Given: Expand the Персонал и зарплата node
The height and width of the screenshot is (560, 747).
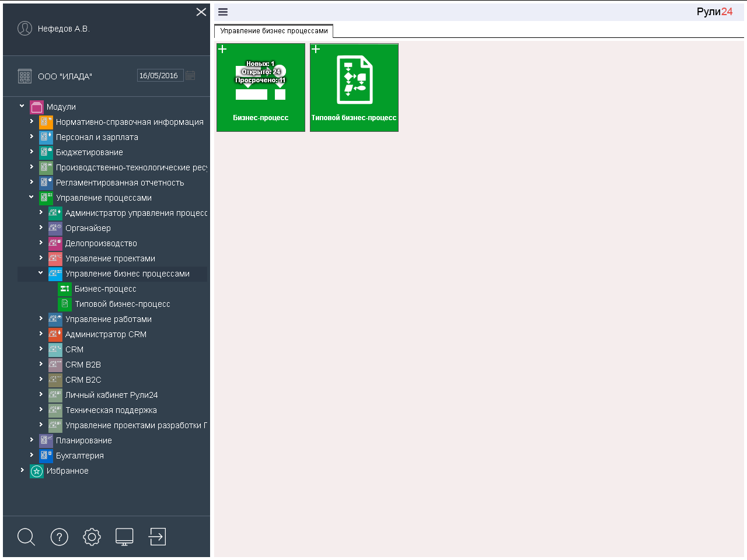Looking at the screenshot, I should pos(32,136).
